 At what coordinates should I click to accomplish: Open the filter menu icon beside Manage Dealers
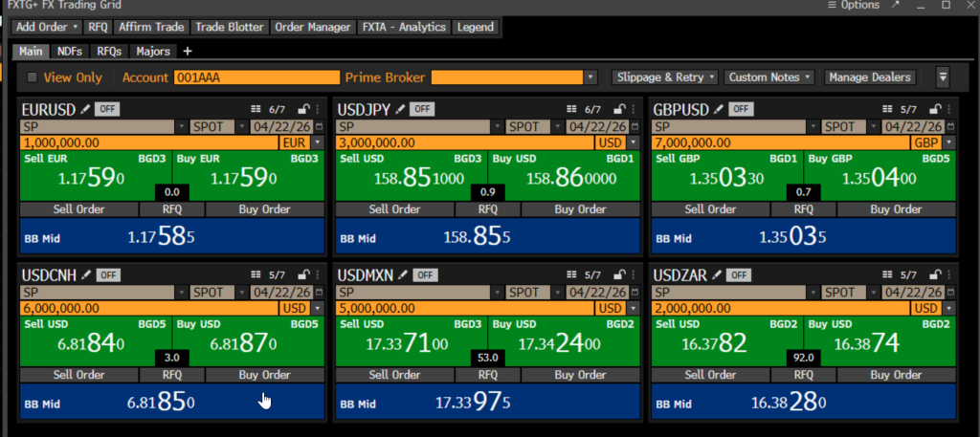[x=943, y=77]
